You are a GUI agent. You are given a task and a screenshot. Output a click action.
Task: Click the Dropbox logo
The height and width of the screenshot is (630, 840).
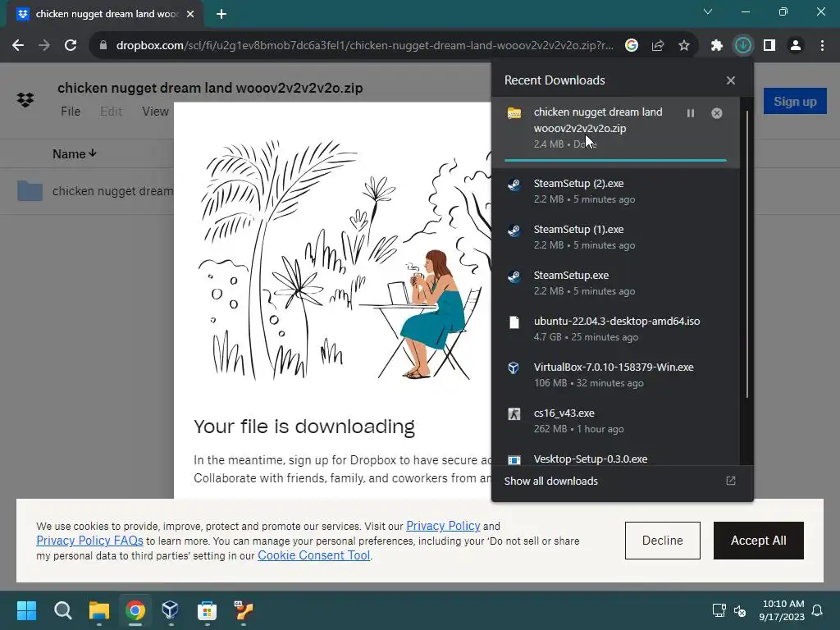pos(25,99)
